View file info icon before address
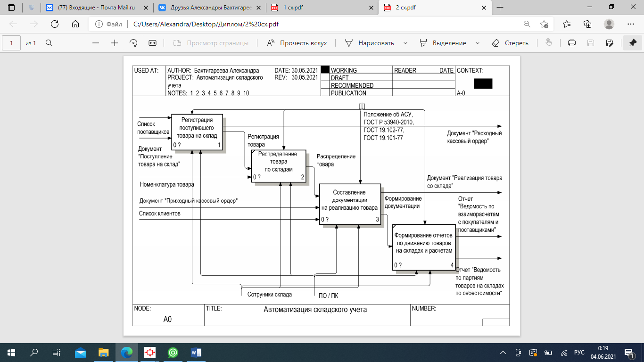Viewport: 644px width, 362px height. 99,24
